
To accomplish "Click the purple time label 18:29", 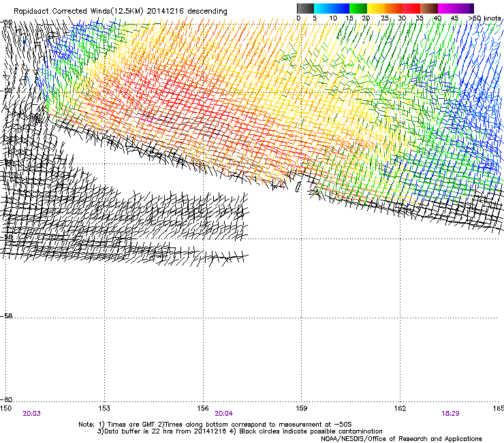I will click(450, 414).
